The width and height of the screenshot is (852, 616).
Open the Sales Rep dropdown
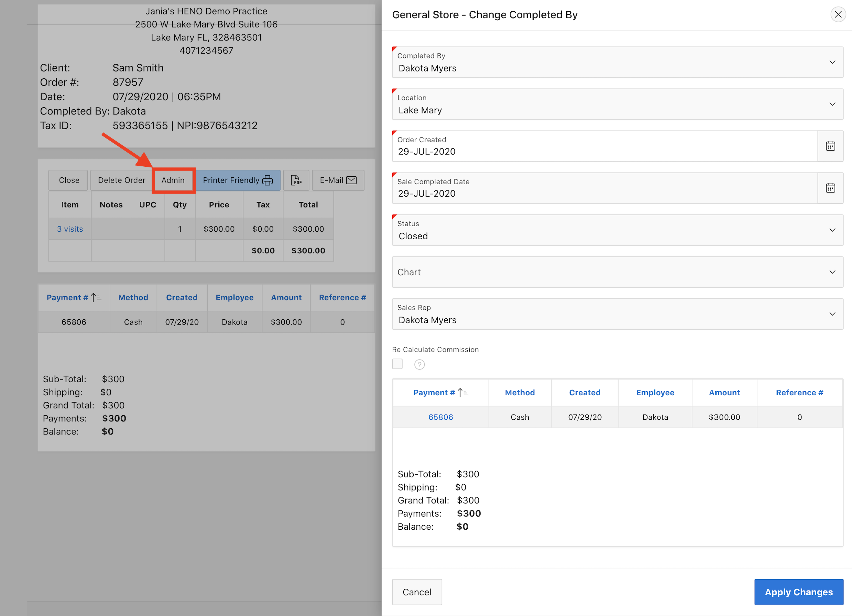[617, 314]
